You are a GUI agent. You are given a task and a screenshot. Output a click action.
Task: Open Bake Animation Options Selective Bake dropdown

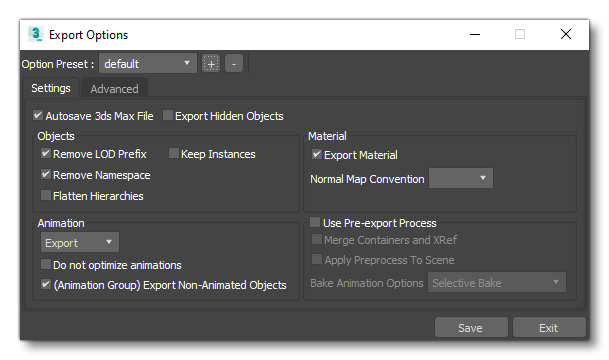[x=497, y=282]
